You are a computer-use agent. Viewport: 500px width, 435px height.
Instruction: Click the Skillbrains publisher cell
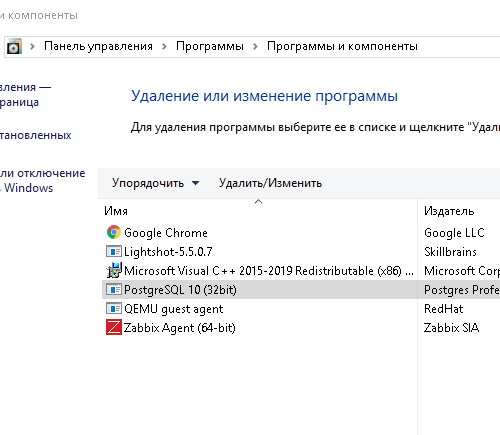pyautogui.click(x=450, y=252)
